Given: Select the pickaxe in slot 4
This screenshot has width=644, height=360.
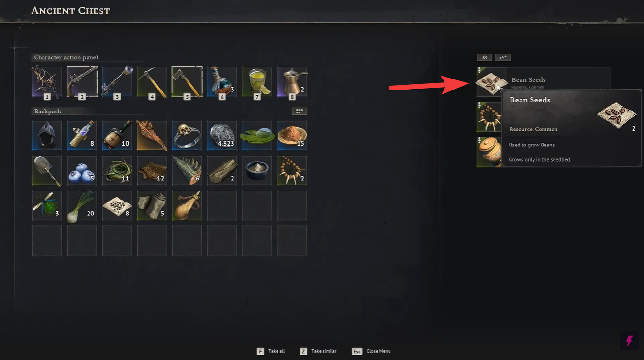Looking at the screenshot, I should click(152, 82).
